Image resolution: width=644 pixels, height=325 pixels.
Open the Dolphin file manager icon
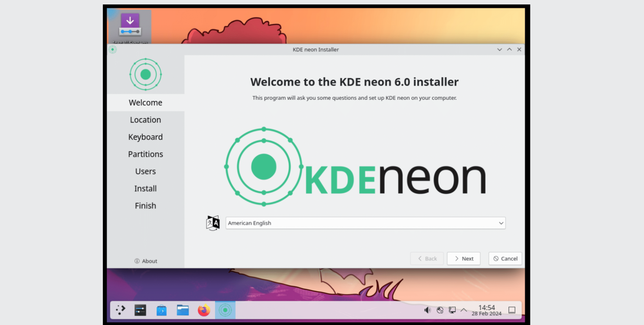pyautogui.click(x=183, y=310)
